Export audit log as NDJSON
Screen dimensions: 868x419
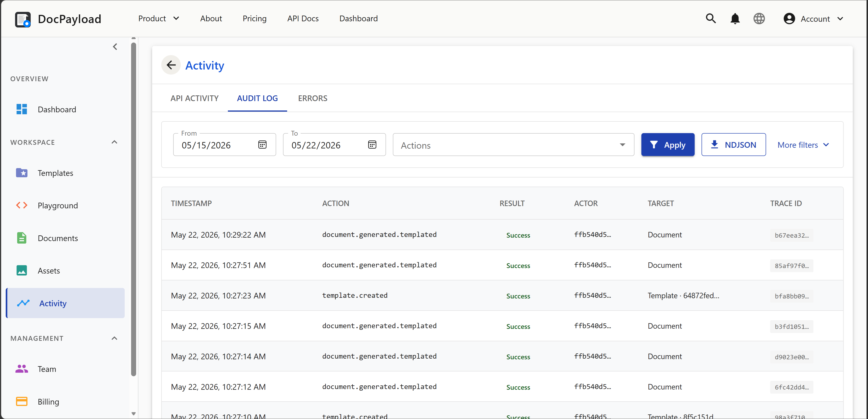(x=733, y=145)
